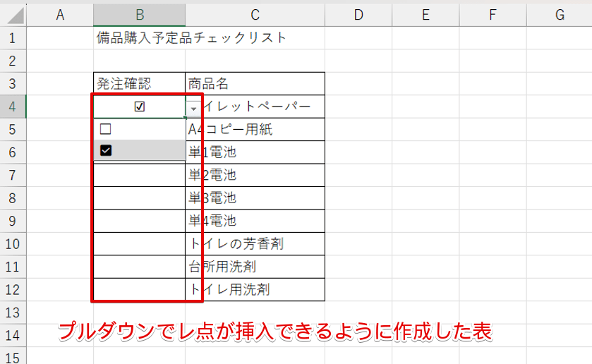Select row 12 header
The height and width of the screenshot is (364, 592).
coord(13,290)
